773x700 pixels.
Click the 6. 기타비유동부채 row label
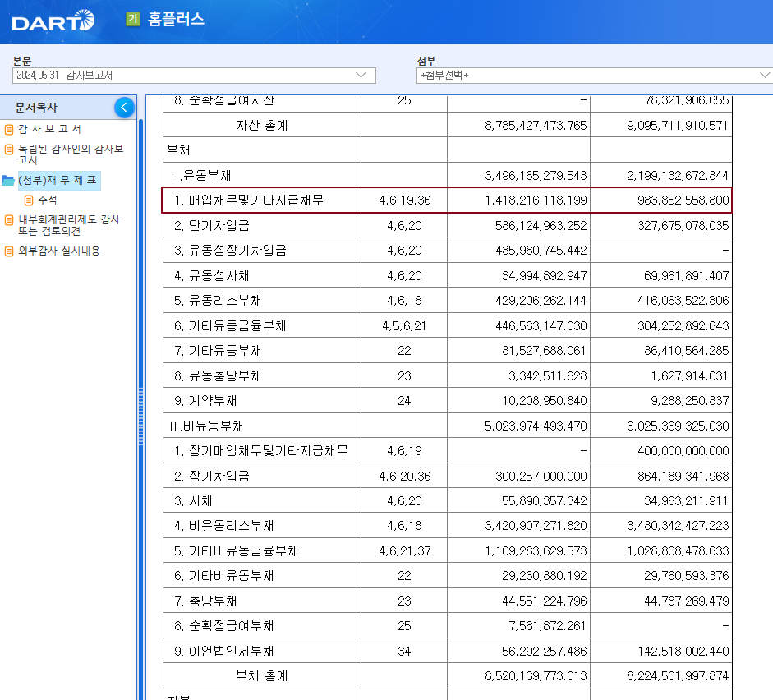[224, 576]
